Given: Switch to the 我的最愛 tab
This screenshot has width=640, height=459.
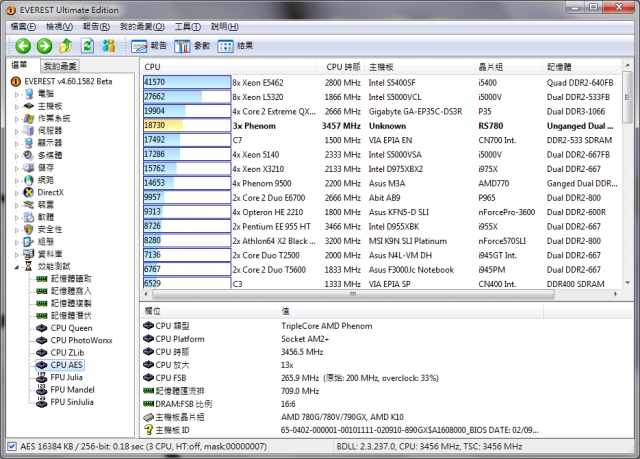Looking at the screenshot, I should click(60, 66).
